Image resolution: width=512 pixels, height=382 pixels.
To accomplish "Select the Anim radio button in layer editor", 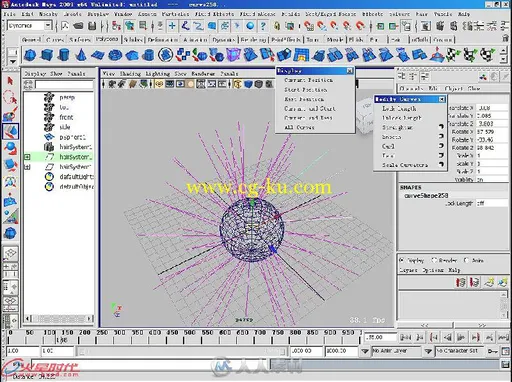I will pos(466,260).
